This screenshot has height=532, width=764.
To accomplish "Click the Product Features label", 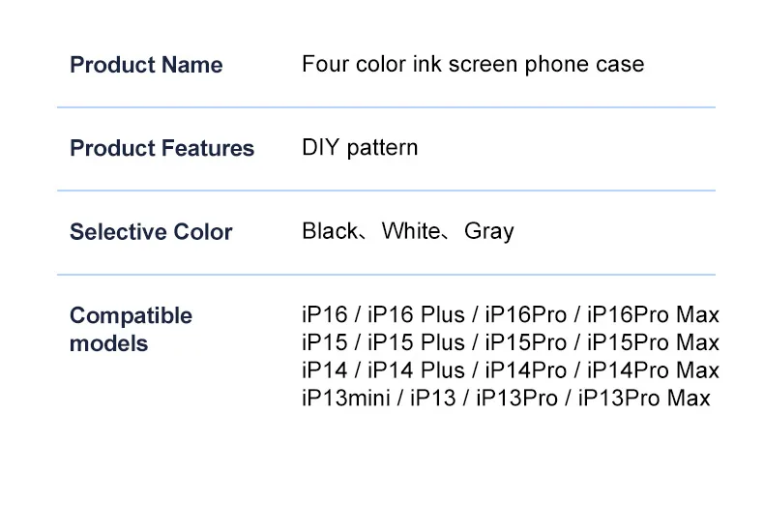I will tap(162, 149).
